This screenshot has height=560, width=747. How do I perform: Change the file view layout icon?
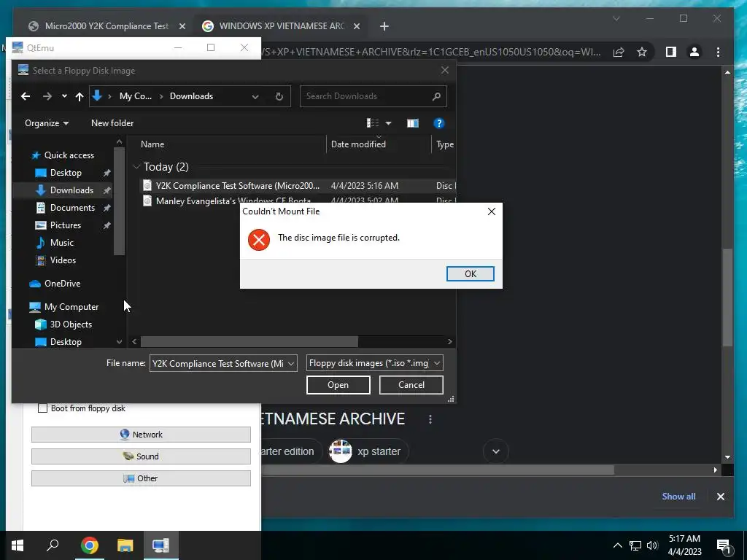click(373, 123)
